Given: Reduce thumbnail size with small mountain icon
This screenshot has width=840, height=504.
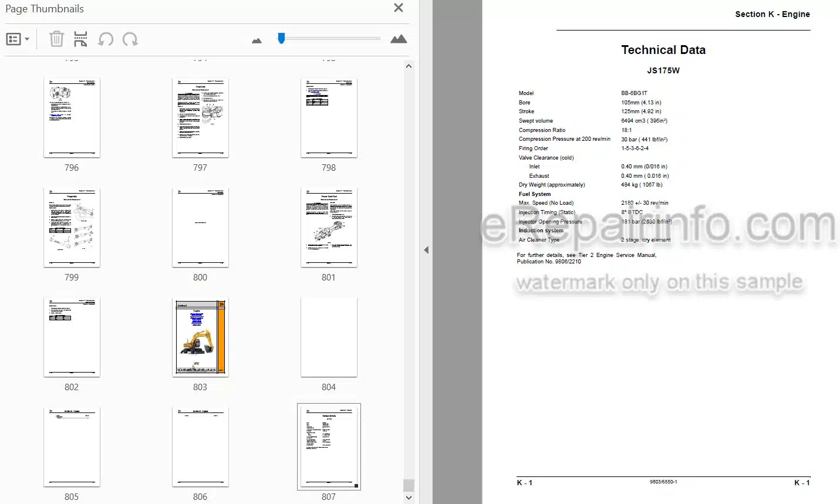Looking at the screenshot, I should [257, 40].
